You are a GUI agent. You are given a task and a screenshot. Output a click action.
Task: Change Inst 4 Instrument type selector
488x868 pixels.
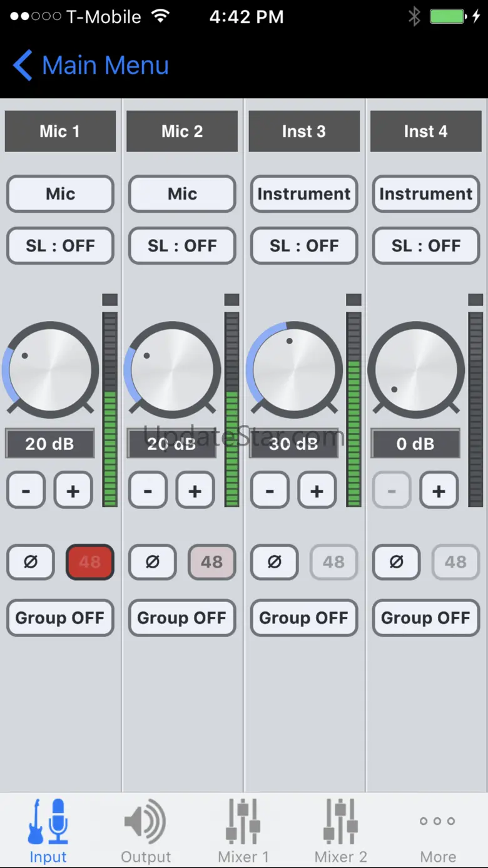[x=425, y=194]
